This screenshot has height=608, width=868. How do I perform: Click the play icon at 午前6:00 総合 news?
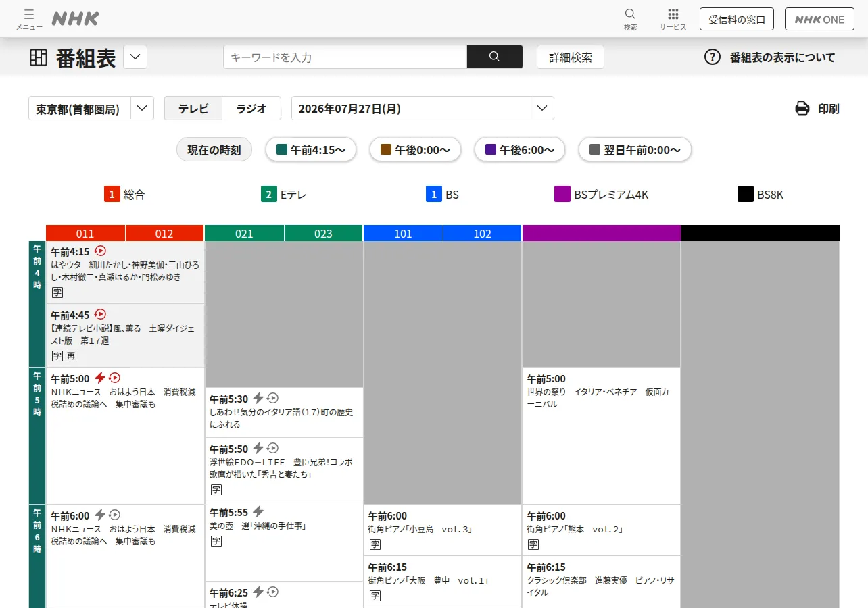[115, 515]
